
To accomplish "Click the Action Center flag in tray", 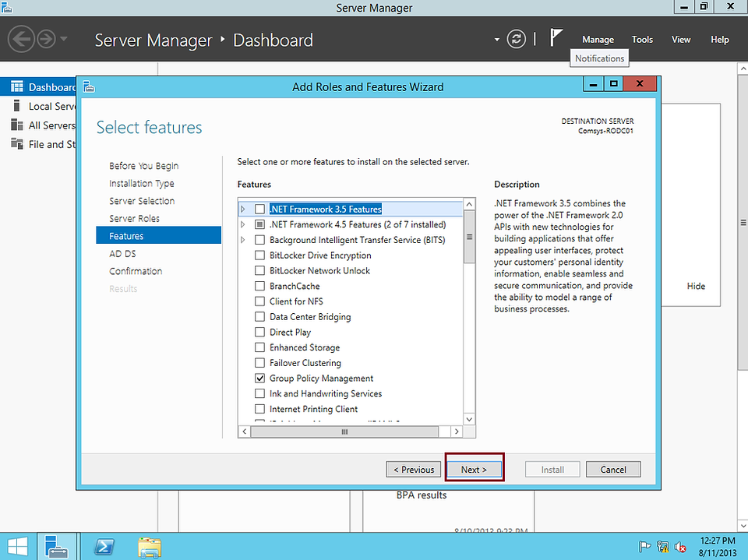I will 644,547.
